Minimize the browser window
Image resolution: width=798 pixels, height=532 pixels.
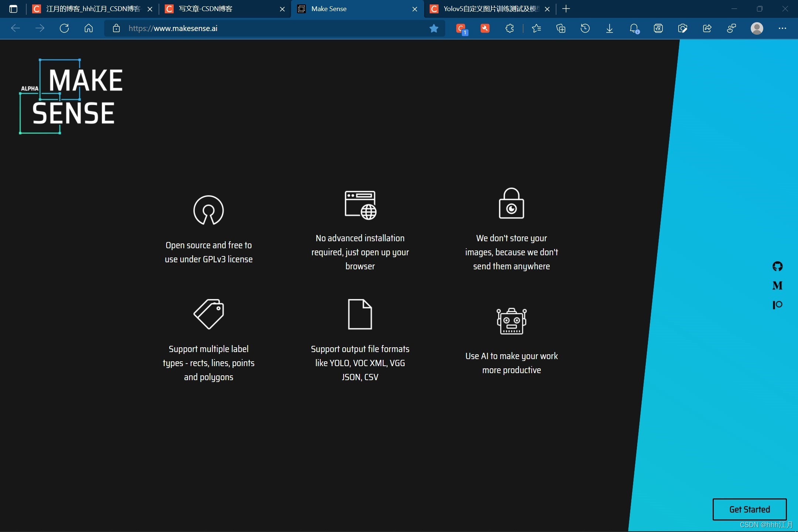(734, 9)
